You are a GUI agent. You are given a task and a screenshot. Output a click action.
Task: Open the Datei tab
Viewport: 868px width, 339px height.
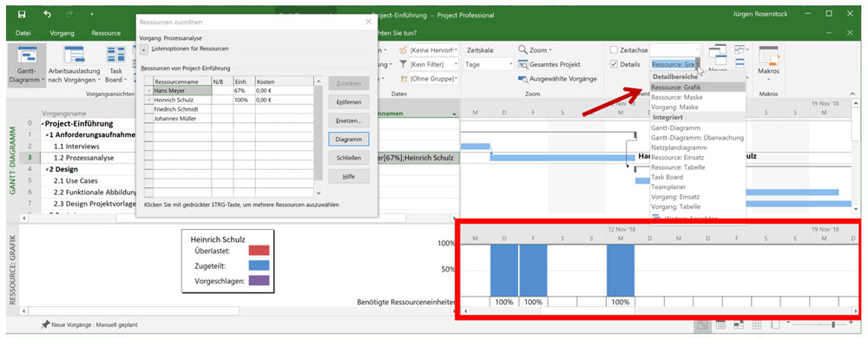23,33
